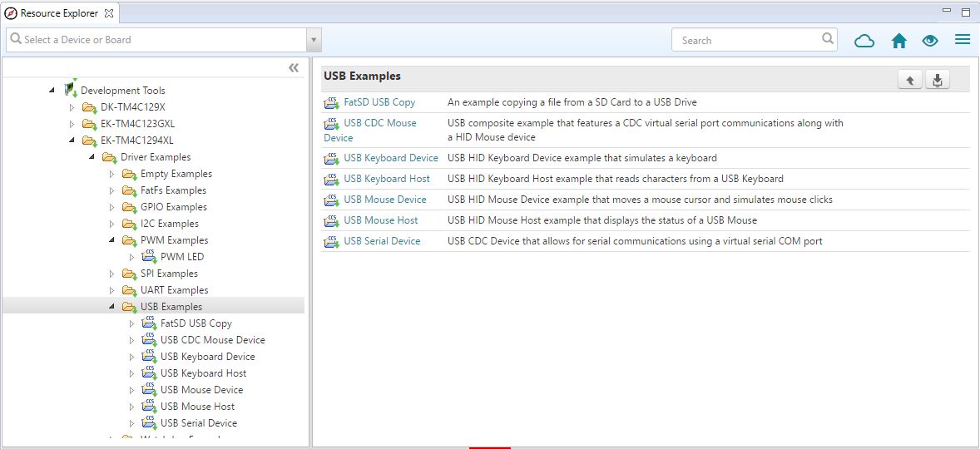Collapse the left navigation pane
This screenshot has height=449, width=980.
point(294,68)
